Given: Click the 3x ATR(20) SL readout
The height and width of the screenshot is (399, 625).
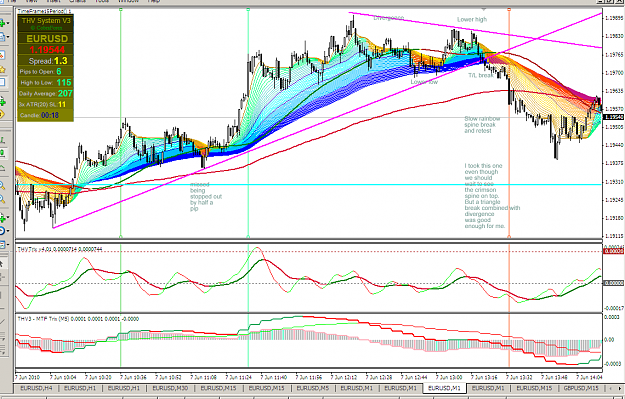Looking at the screenshot, I should (x=42, y=104).
